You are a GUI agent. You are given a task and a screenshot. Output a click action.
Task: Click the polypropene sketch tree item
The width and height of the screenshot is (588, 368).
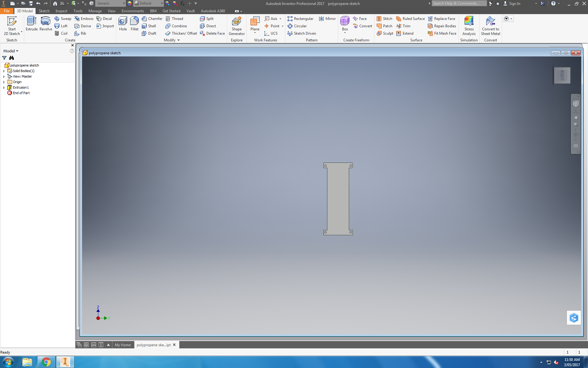point(24,65)
